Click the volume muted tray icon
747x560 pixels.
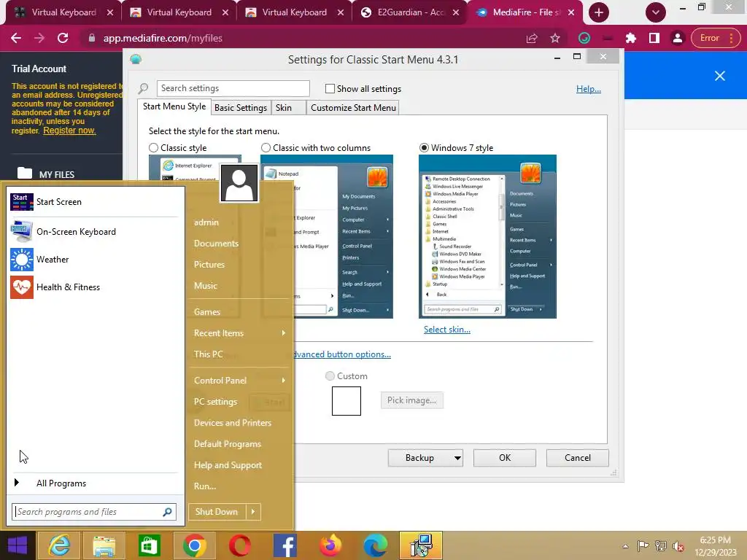pyautogui.click(x=678, y=546)
